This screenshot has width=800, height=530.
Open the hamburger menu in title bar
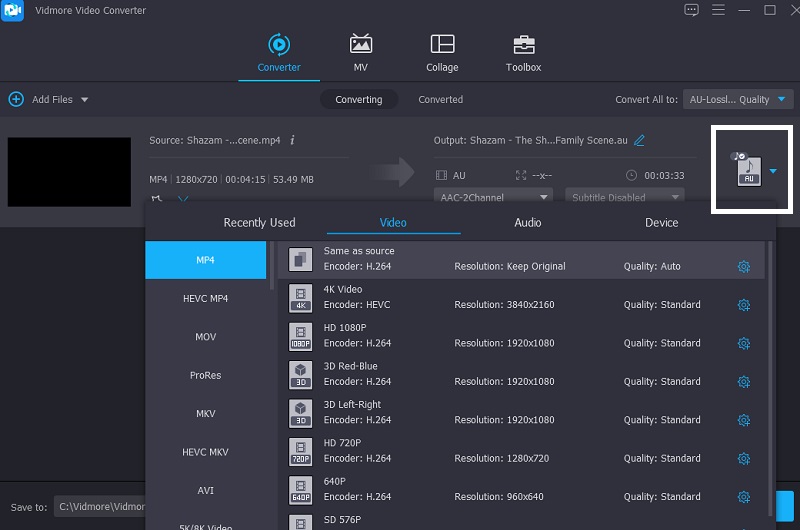coord(717,10)
